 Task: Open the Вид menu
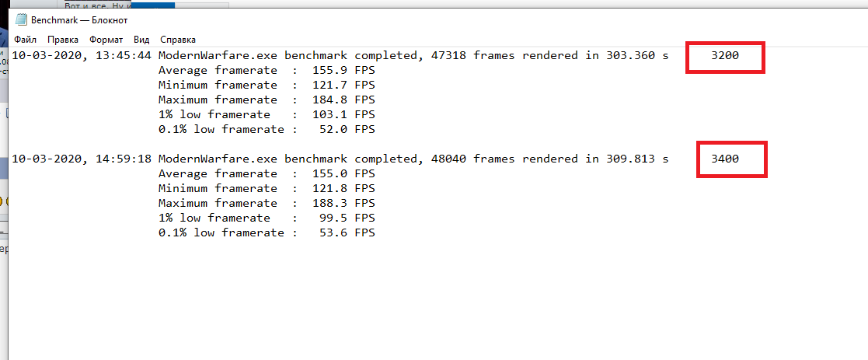coord(141,40)
